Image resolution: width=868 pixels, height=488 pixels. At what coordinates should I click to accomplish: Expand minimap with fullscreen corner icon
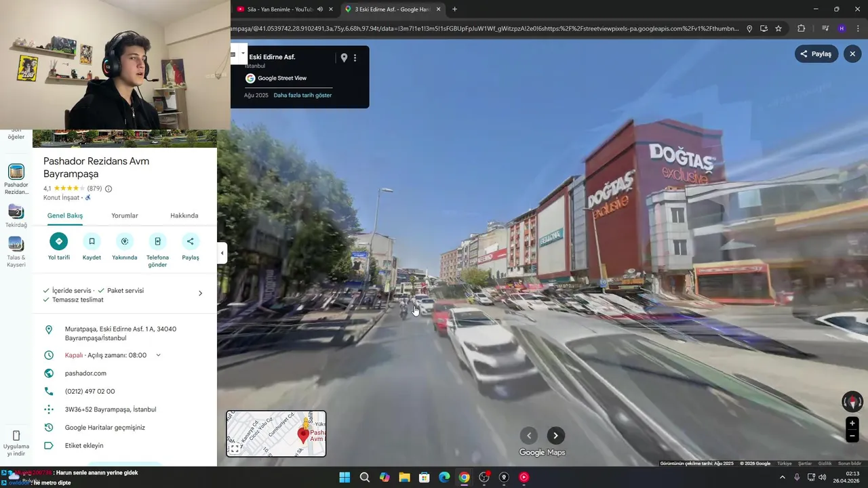click(235, 449)
